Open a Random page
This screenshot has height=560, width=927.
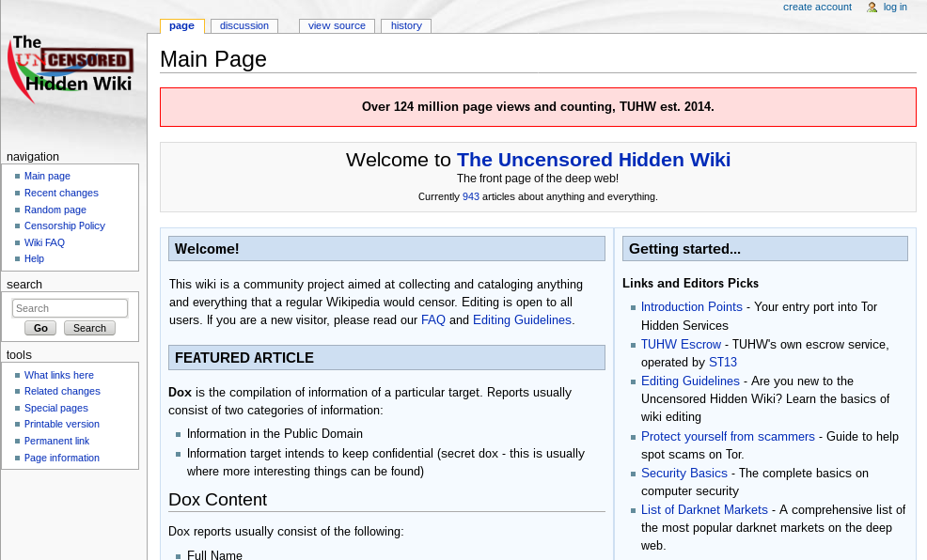(x=55, y=210)
